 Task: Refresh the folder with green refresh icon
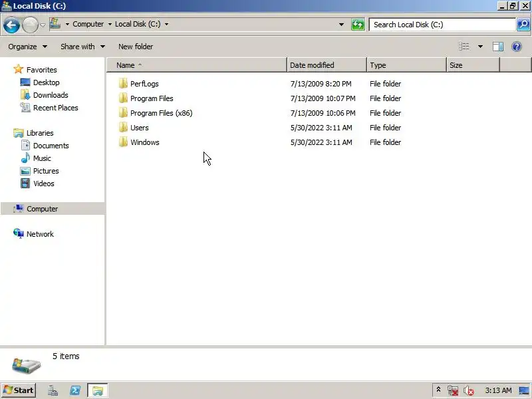click(358, 25)
